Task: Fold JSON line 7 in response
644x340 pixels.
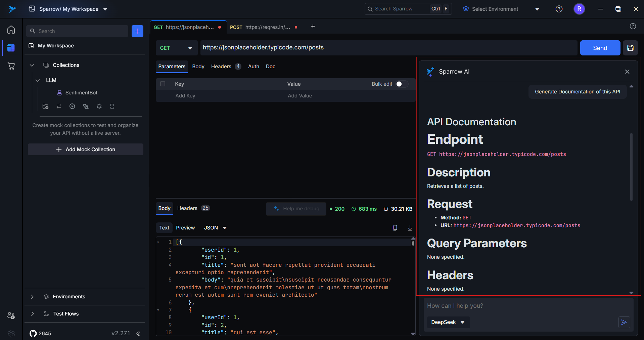Action: (x=158, y=310)
